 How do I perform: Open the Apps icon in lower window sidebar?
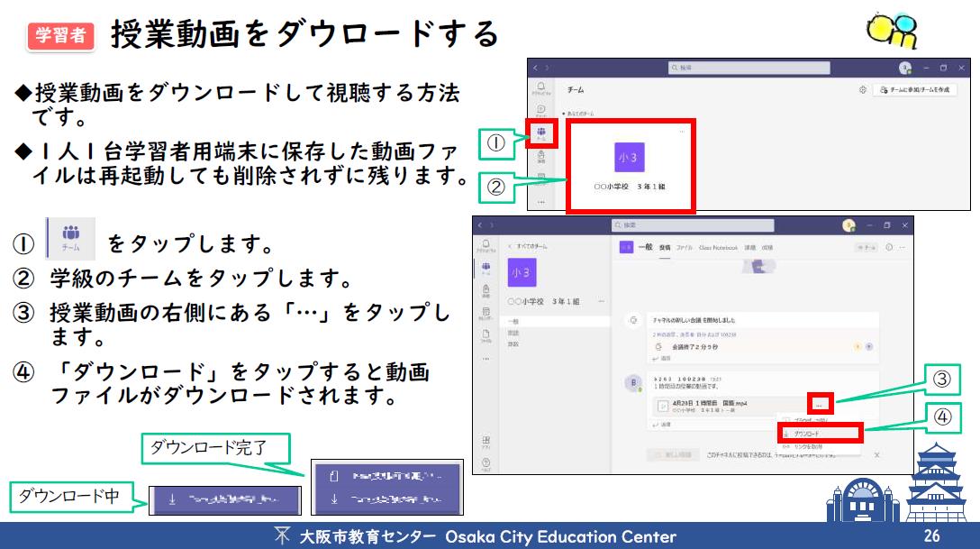click(486, 442)
